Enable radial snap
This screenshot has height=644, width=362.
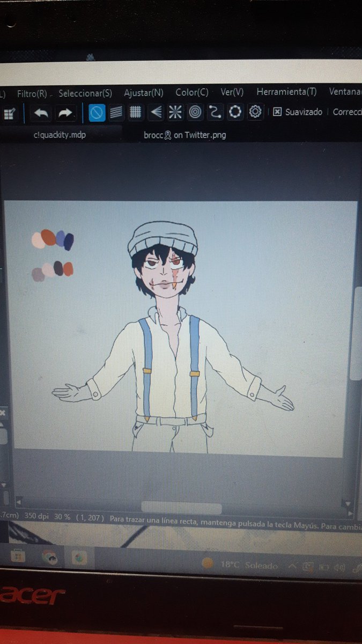pyautogui.click(x=175, y=112)
